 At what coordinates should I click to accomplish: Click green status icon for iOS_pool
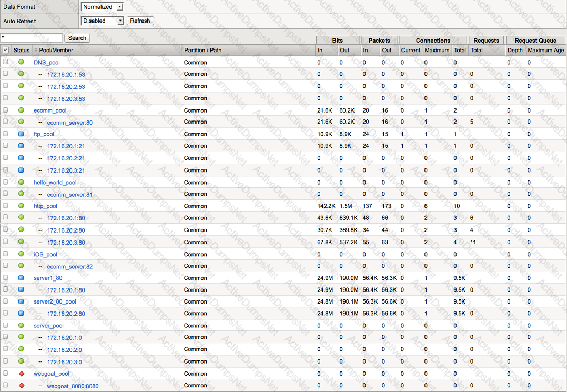point(21,254)
